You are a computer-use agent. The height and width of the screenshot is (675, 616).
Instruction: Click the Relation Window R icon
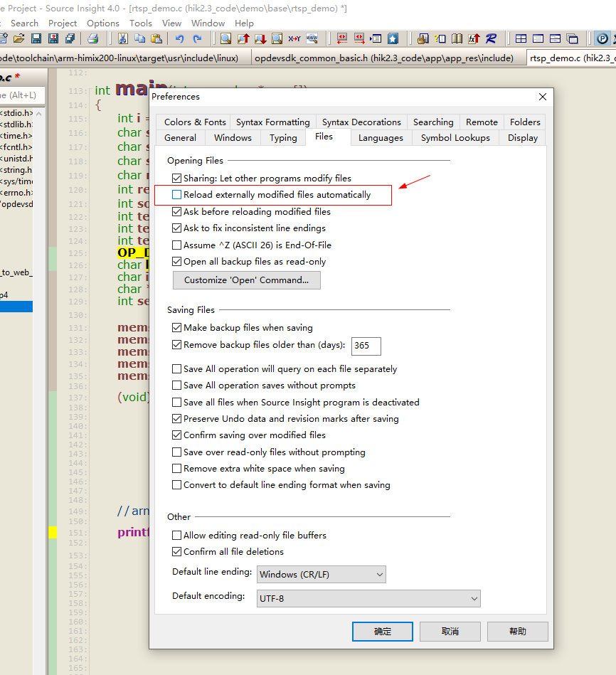pos(491,39)
